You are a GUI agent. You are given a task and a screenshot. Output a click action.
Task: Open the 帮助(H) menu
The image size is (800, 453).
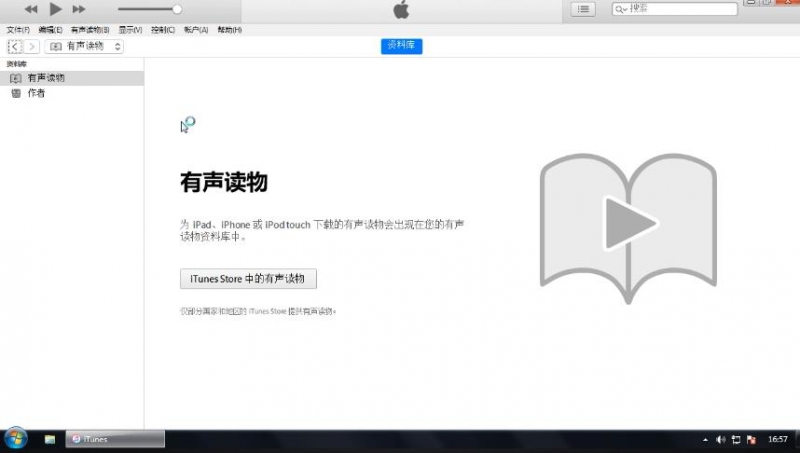coord(229,30)
